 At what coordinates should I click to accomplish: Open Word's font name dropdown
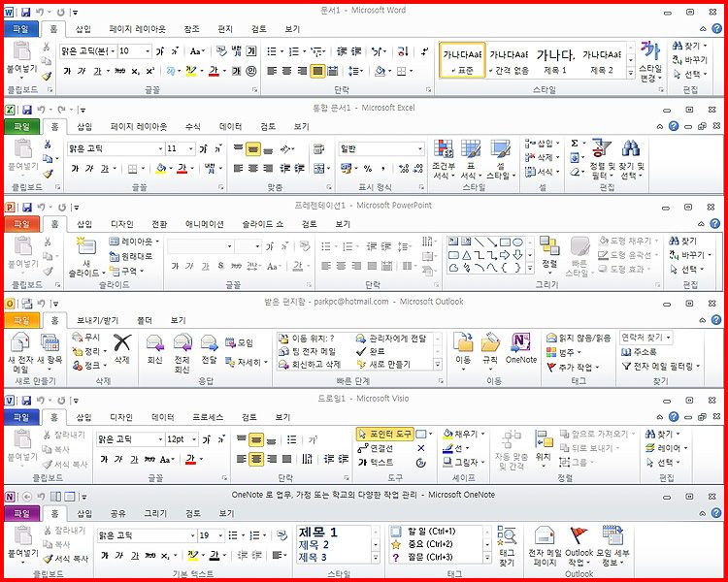click(113, 51)
